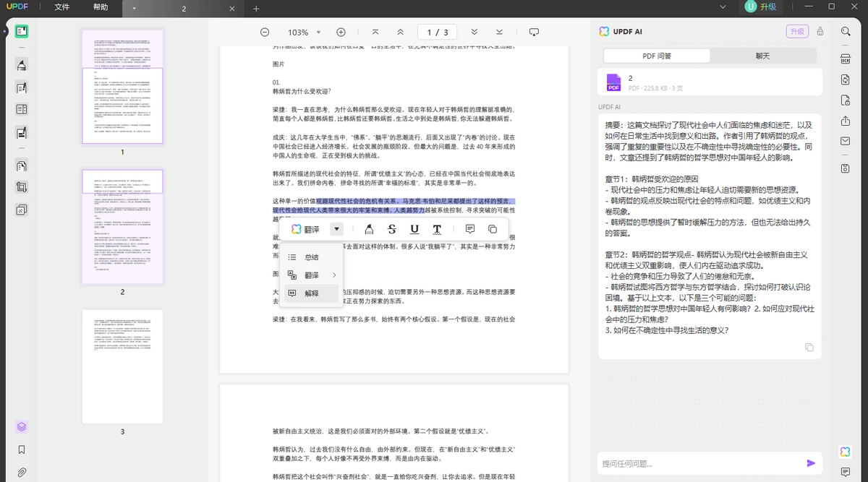
Task: Zoom in with the plus icon
Action: (x=341, y=33)
